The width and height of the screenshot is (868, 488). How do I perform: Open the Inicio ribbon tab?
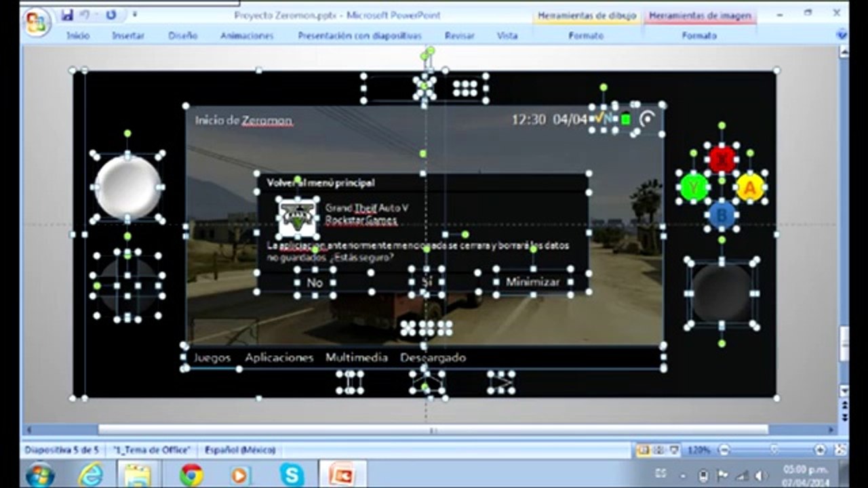click(x=78, y=36)
